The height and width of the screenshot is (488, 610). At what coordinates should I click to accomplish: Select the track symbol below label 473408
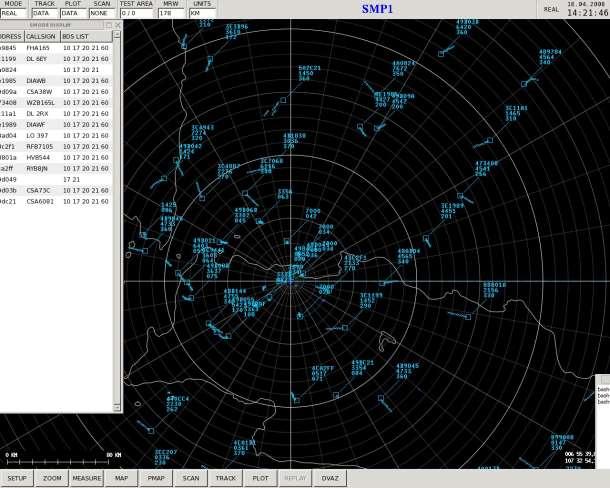click(460, 195)
